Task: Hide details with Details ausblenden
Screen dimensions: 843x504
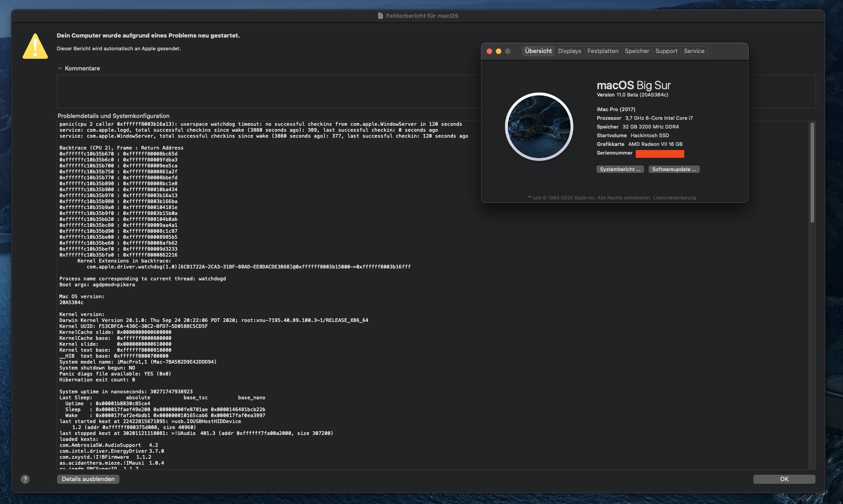Action: click(x=88, y=479)
